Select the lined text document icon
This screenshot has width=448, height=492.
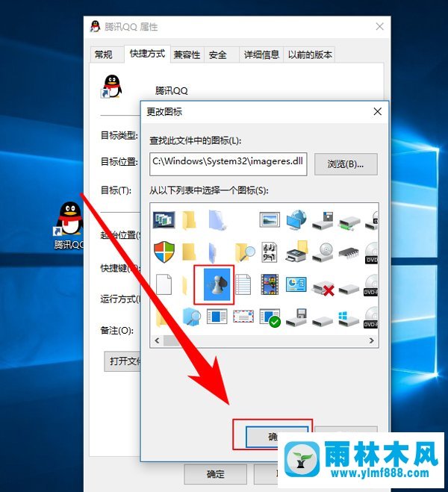(x=243, y=284)
